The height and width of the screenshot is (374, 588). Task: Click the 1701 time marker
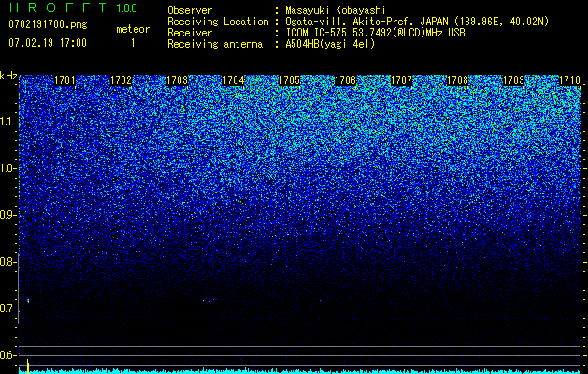coord(65,80)
